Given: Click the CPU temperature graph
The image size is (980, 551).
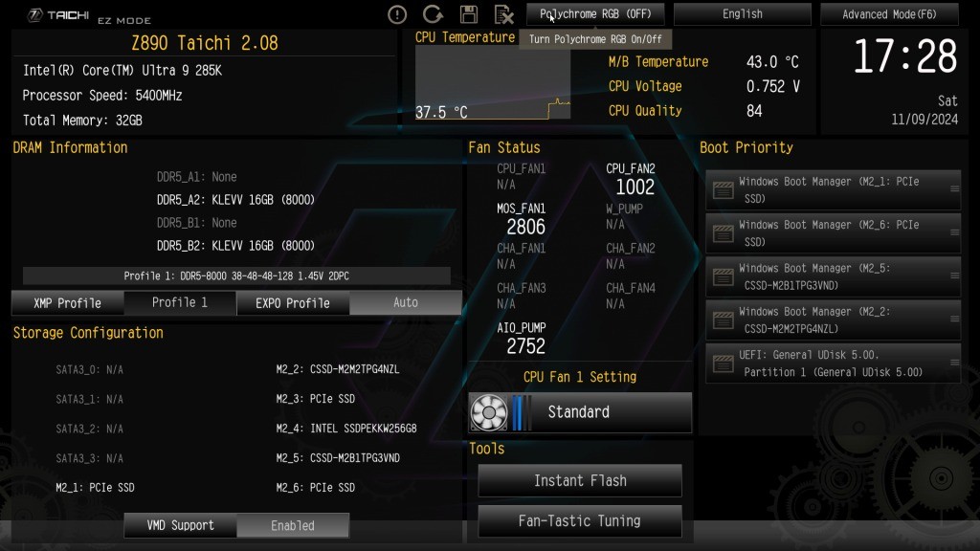Looking at the screenshot, I should click(493, 82).
